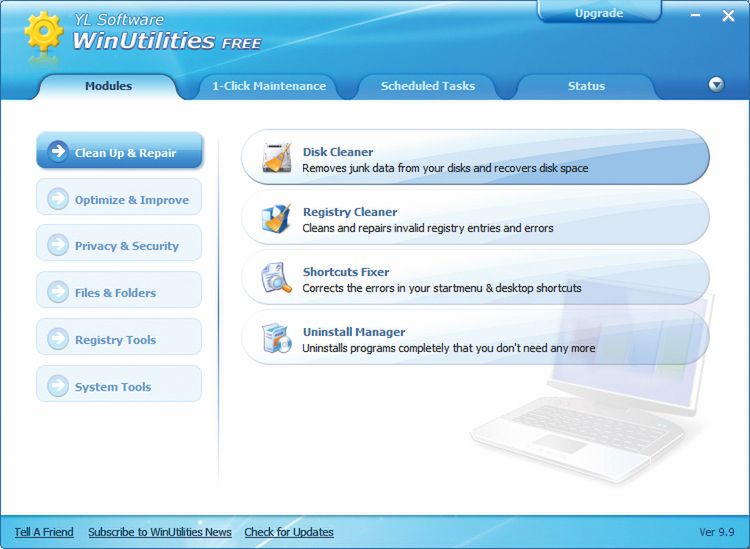
Task: Select Optimize & Improve category
Action: (119, 198)
